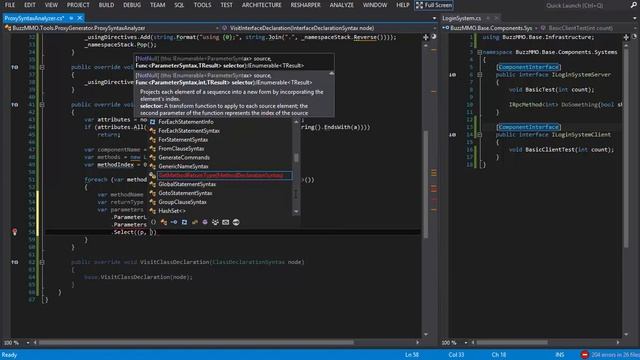Open the BUILD menu
Image resolution: width=640 pixels, height=360 pixels.
(106, 5)
